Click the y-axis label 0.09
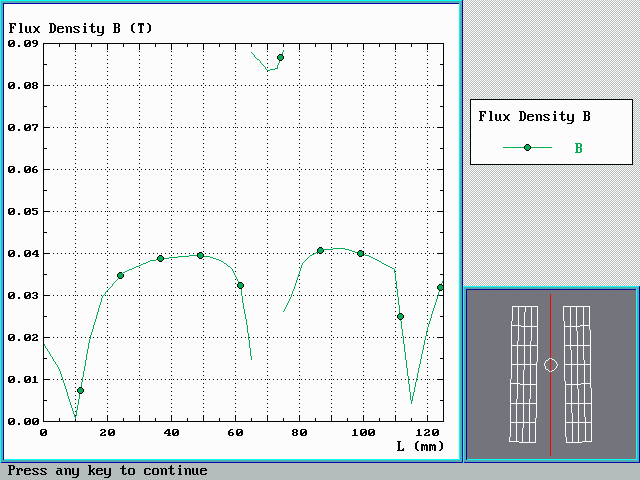Viewport: 640px width, 480px height. tap(23, 43)
